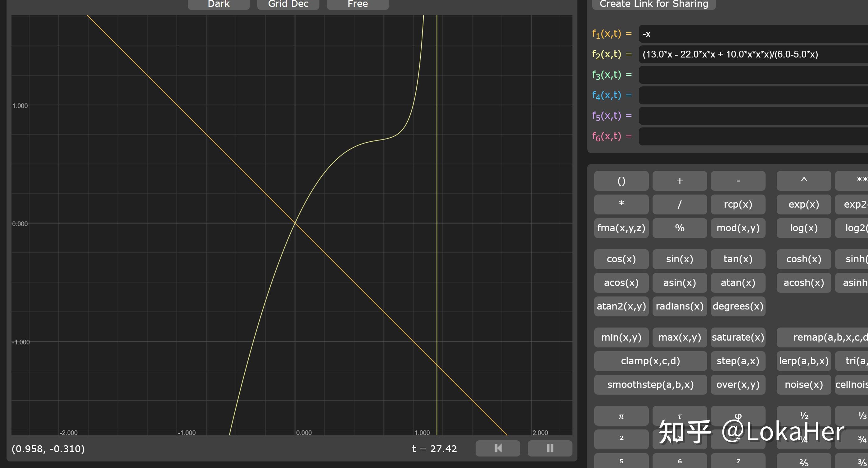Insert the atan2(x,y) function
This screenshot has height=468, width=868.
point(621,306)
